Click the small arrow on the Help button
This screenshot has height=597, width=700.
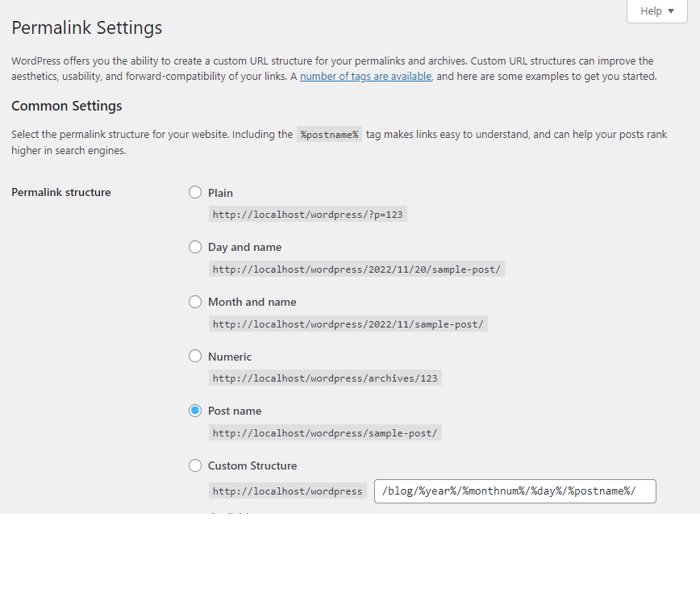[671, 11]
